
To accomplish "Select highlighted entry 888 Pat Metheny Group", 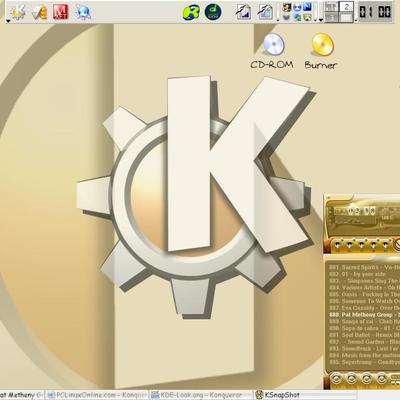I will coord(364,315).
